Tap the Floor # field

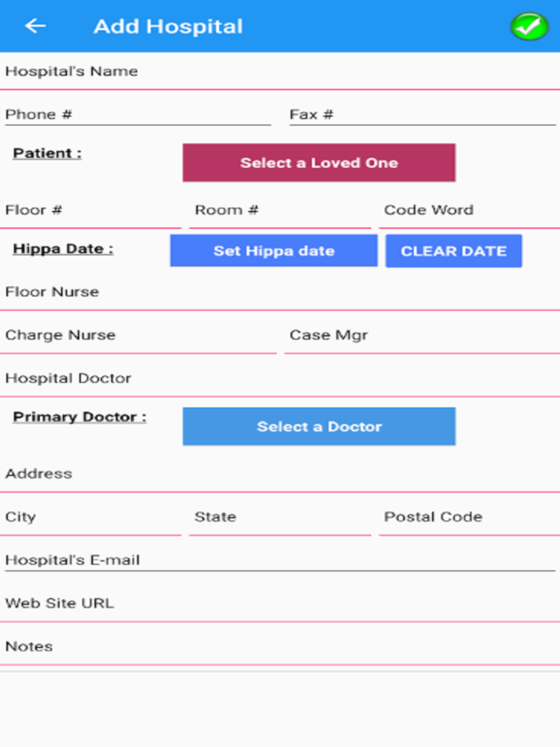click(x=92, y=210)
